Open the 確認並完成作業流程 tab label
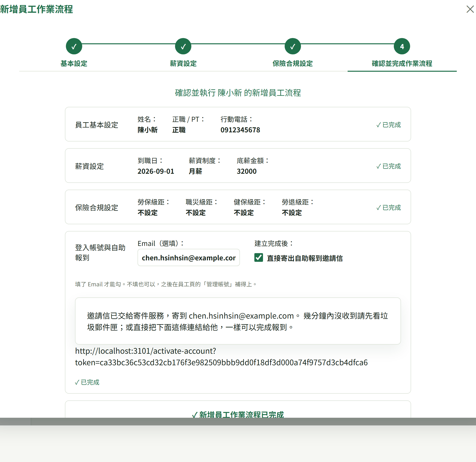 tap(402, 64)
